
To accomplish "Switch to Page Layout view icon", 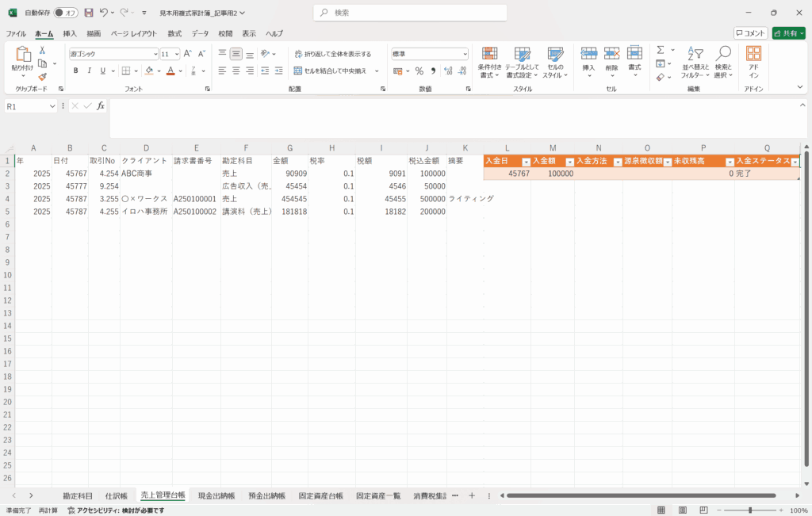I will [x=683, y=510].
